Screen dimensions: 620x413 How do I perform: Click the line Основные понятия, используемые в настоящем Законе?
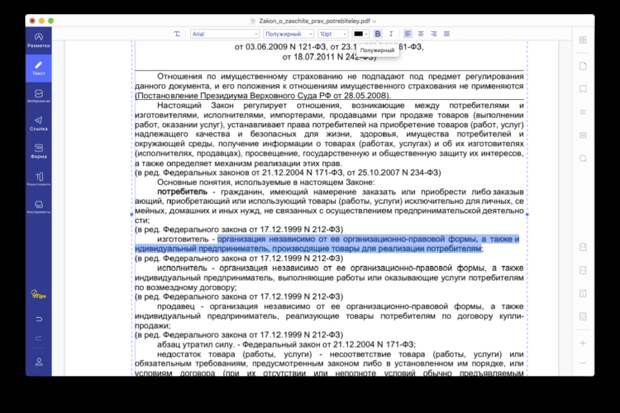pos(266,182)
